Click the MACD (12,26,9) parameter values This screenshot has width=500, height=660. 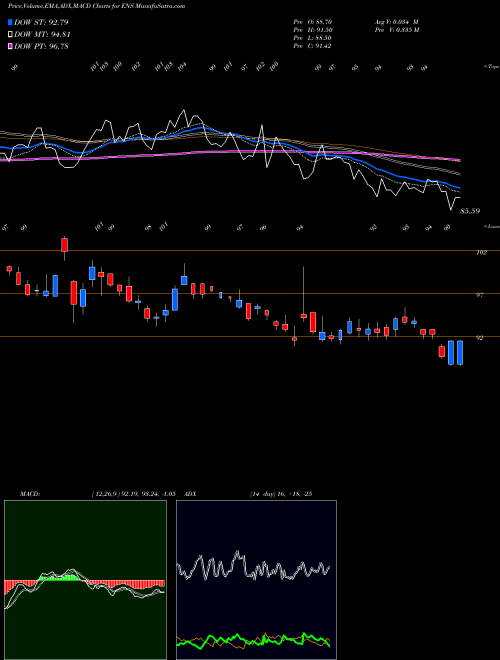(133, 494)
